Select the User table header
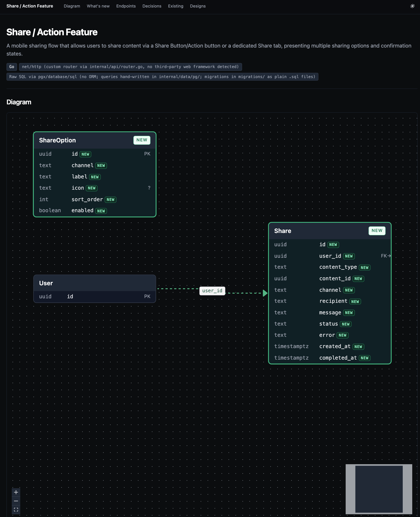The width and height of the screenshot is (420, 517). tap(95, 283)
